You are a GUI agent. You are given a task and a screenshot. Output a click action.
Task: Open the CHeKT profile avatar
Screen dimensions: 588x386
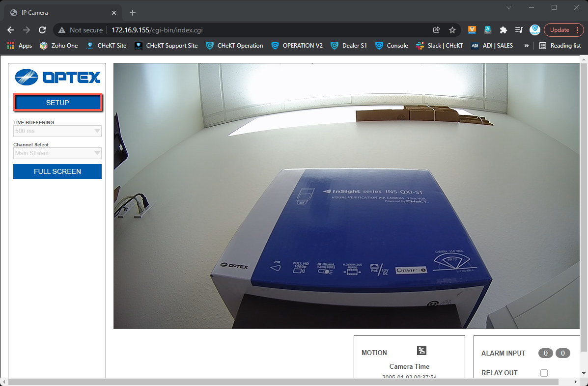click(x=535, y=30)
